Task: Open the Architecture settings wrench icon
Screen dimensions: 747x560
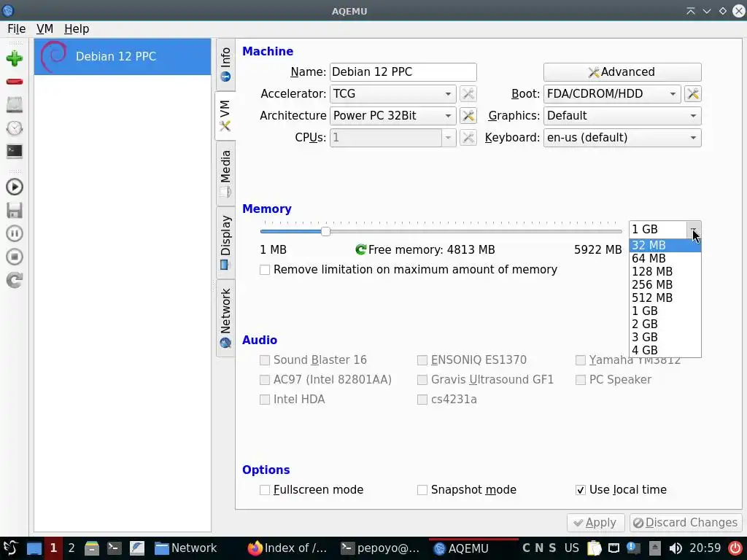Action: [x=468, y=116]
